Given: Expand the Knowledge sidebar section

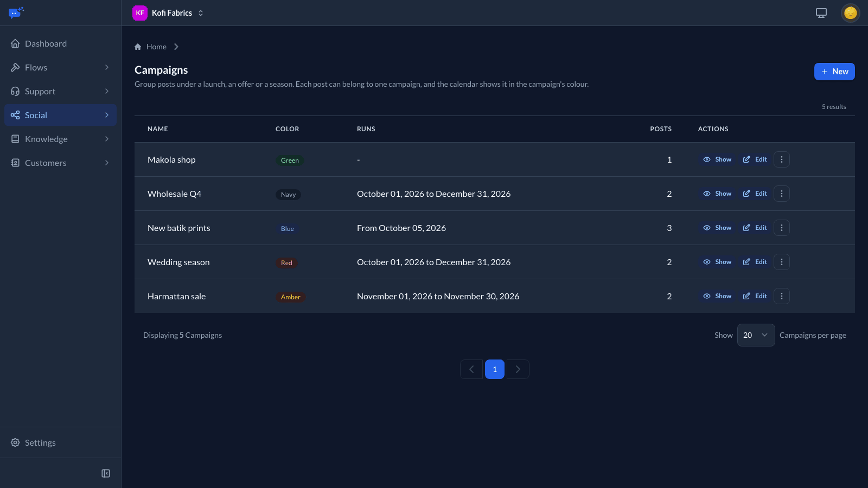Looking at the screenshot, I should pos(60,139).
